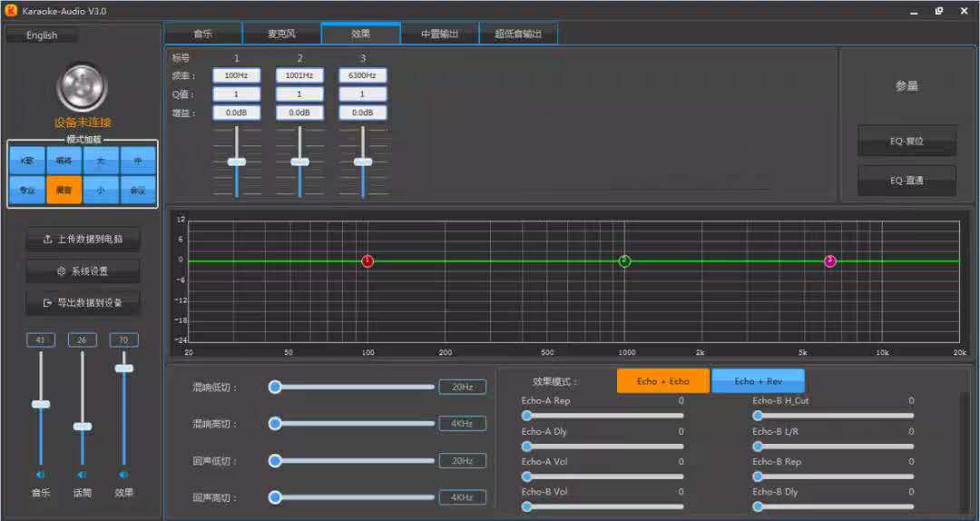Switch to the 麦克风 tab
Screen dimensions: 980x521
pyautogui.click(x=282, y=34)
